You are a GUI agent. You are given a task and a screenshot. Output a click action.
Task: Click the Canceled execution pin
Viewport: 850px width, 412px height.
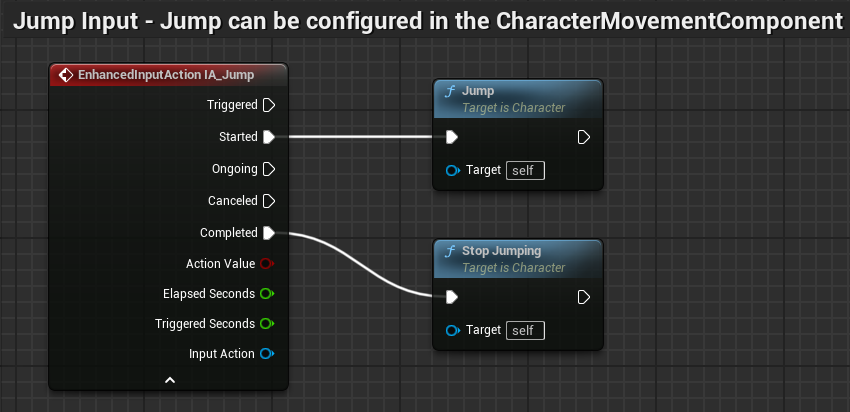[x=268, y=201]
